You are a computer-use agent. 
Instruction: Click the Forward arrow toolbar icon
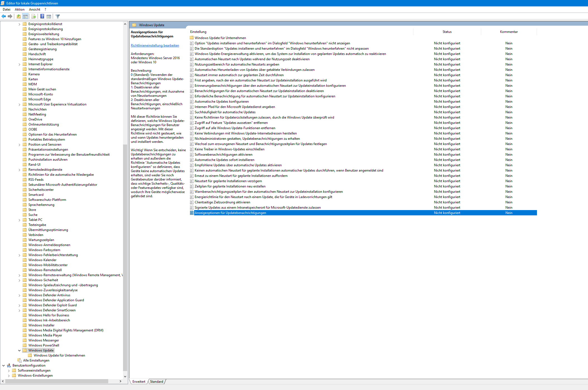click(10, 16)
